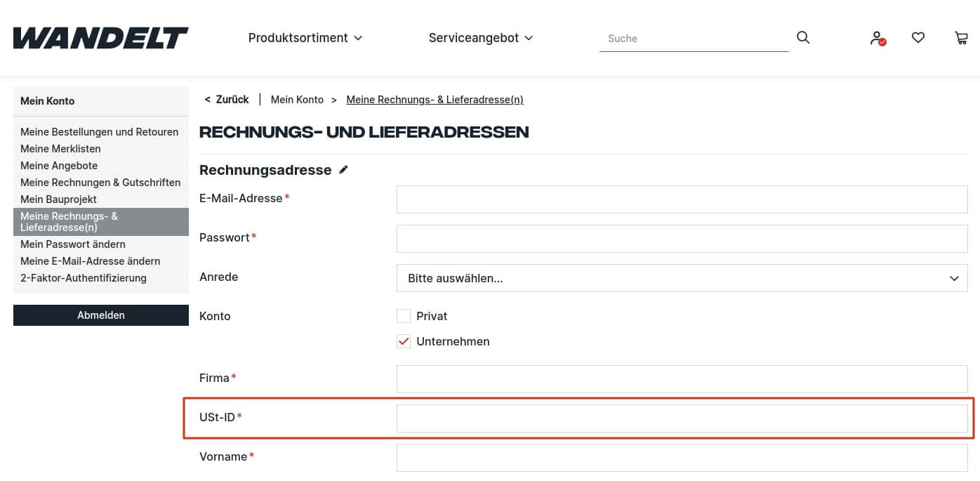Toggle Unternehmen account type off

(404, 341)
